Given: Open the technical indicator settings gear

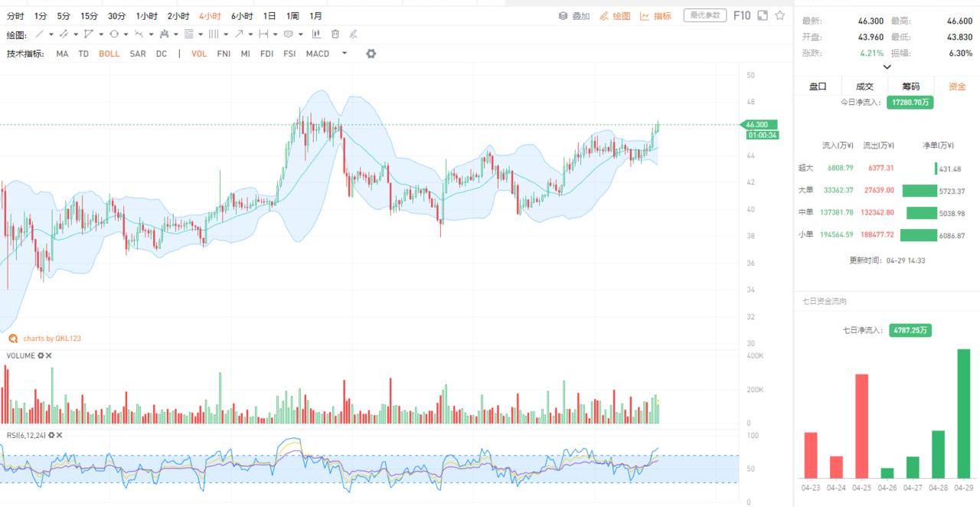Looking at the screenshot, I should [x=371, y=54].
